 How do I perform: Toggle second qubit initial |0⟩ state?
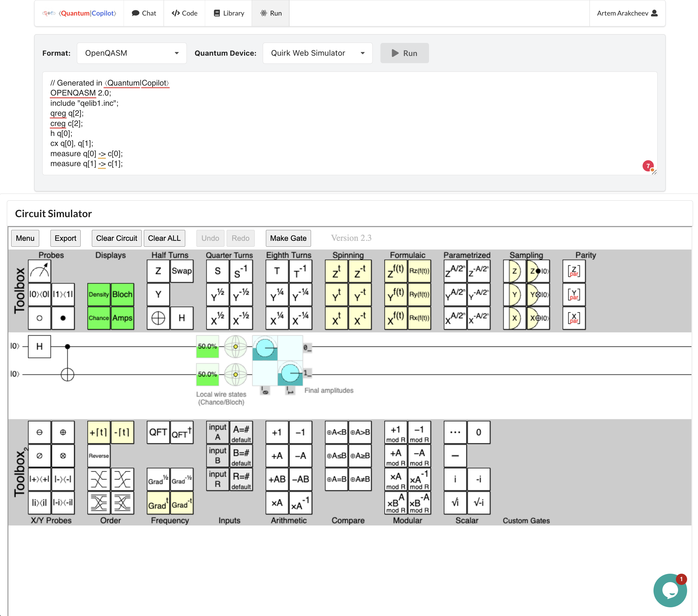pyautogui.click(x=15, y=374)
